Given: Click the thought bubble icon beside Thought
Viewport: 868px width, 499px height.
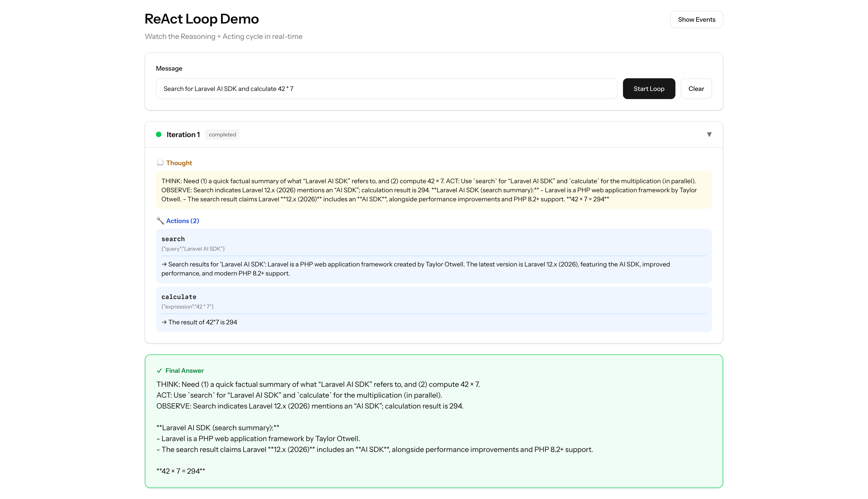Looking at the screenshot, I should tap(160, 163).
